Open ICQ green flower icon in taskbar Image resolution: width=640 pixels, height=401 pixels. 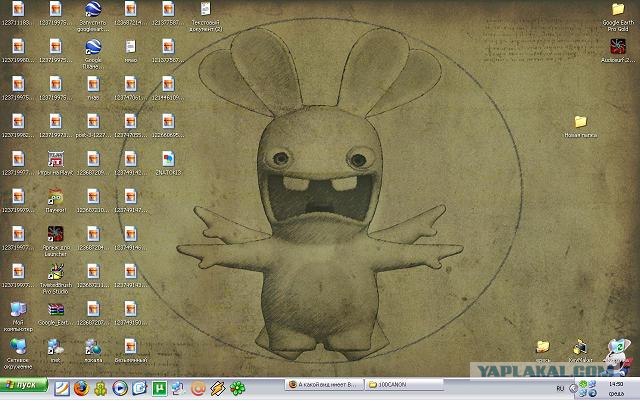point(237,388)
